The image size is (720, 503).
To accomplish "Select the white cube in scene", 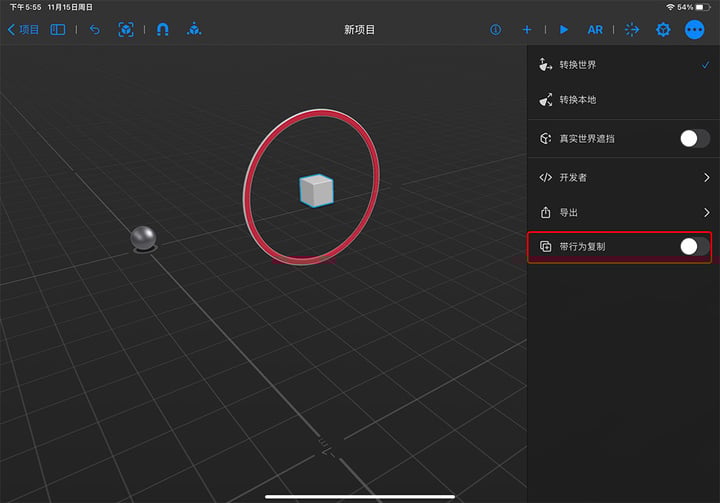I will [x=316, y=190].
